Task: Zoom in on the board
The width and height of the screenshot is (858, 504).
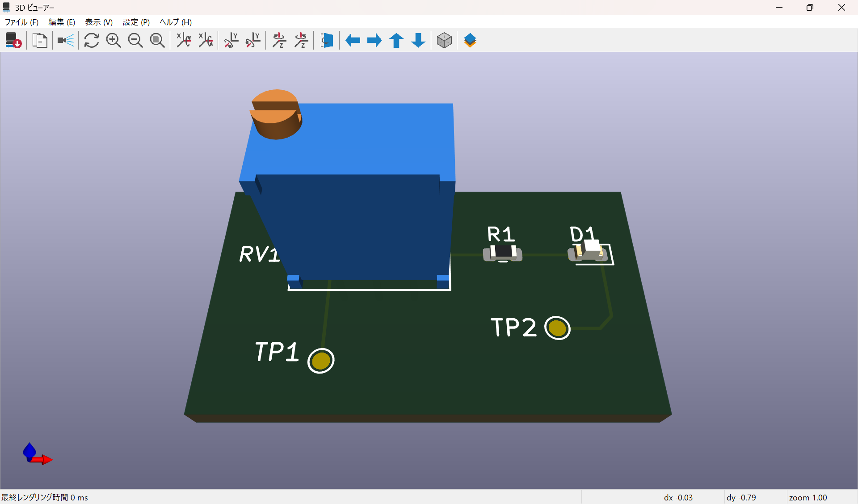Action: click(x=113, y=40)
